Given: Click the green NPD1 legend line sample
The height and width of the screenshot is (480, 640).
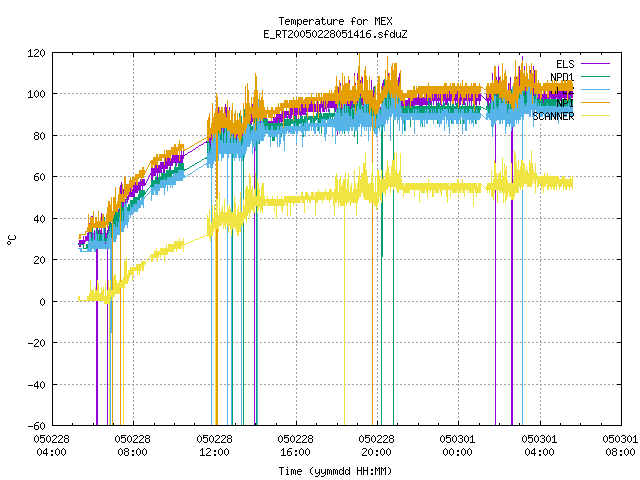Looking at the screenshot, I should [595, 77].
